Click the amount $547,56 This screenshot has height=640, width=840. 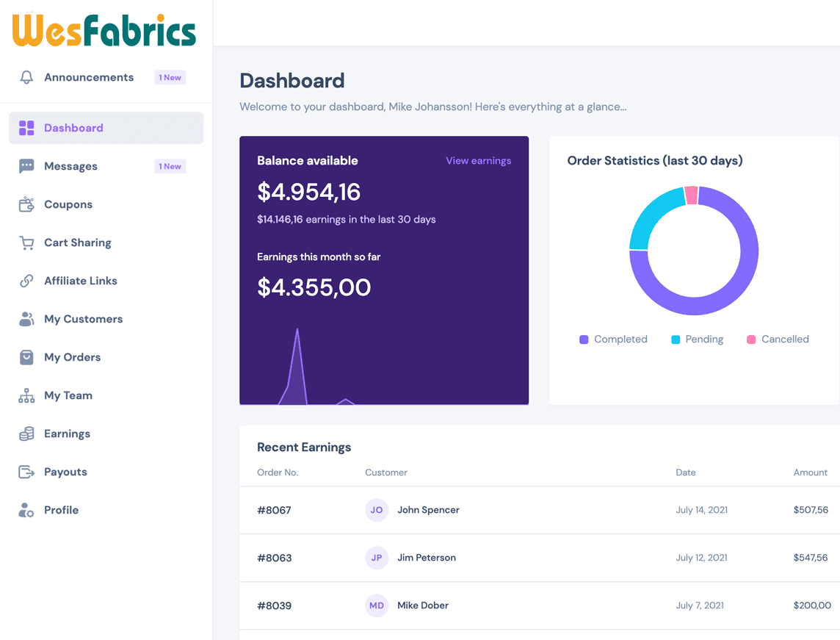point(811,558)
